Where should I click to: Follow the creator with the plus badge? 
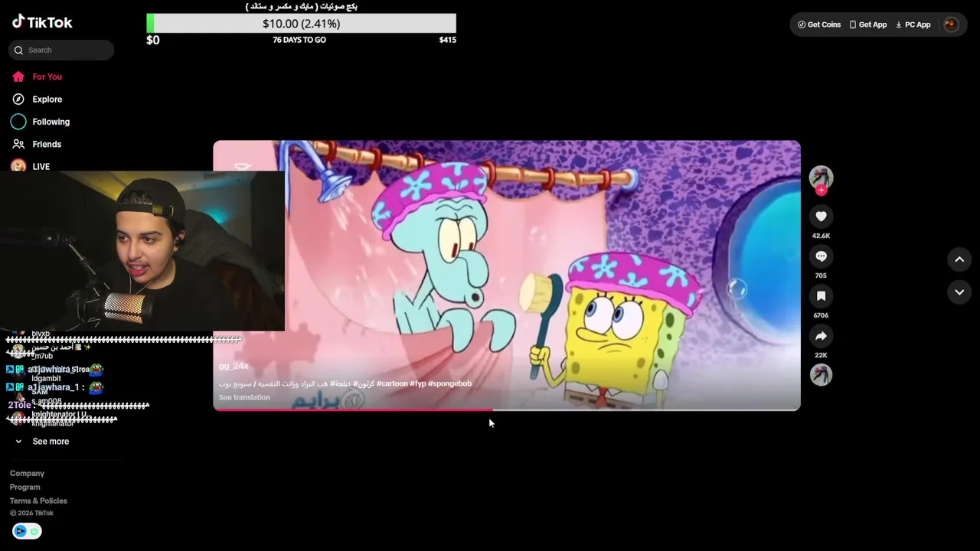821,191
